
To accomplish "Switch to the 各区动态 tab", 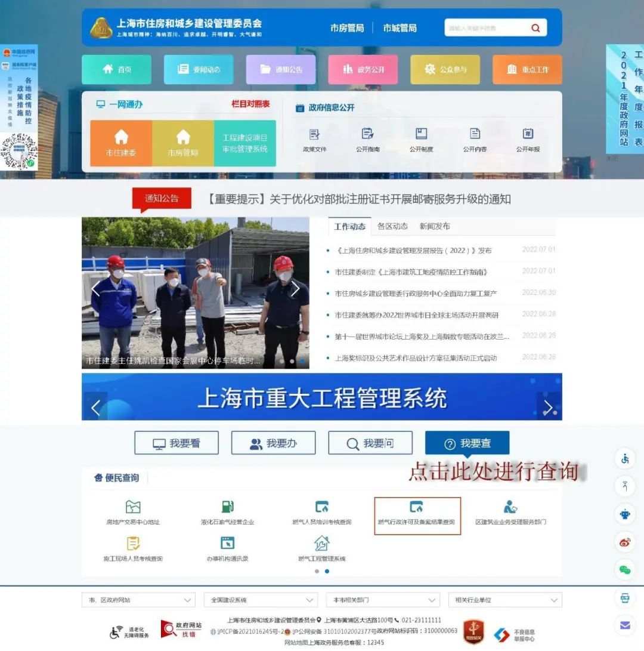I will [392, 226].
